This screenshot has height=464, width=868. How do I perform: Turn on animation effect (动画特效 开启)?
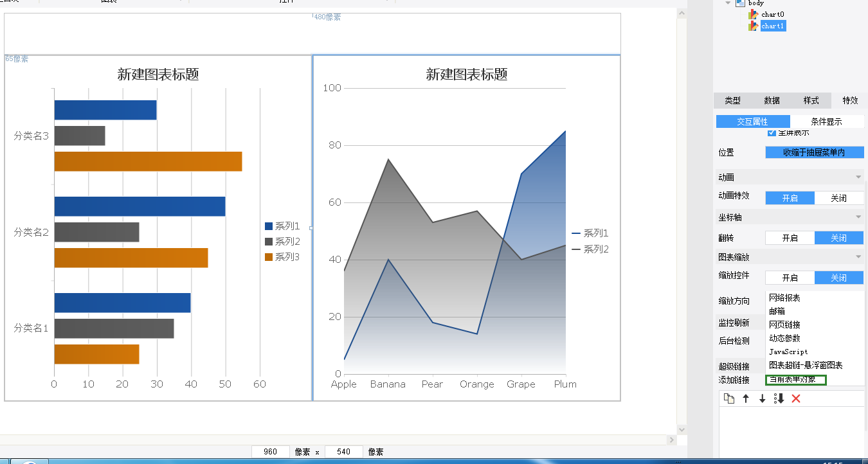point(790,198)
